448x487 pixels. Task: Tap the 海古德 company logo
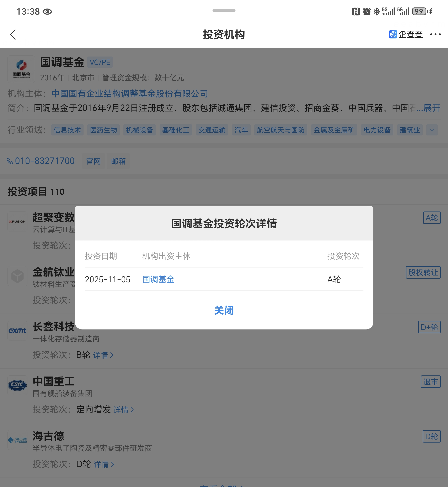[x=17, y=440]
